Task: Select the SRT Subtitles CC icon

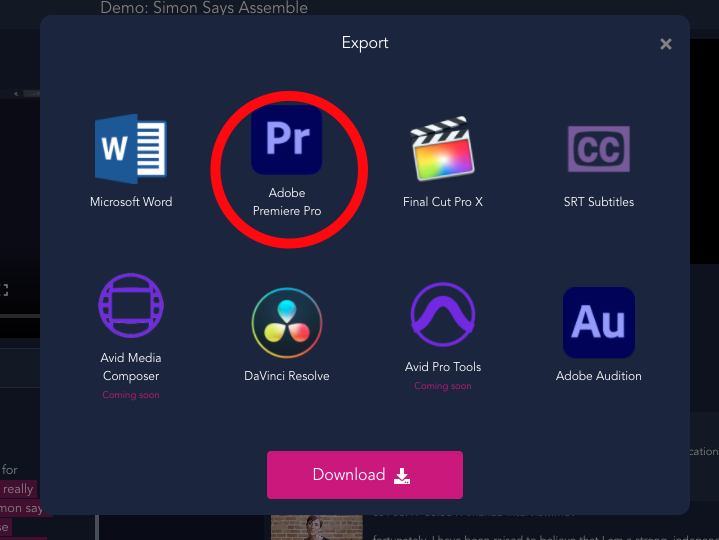Action: 598,149
